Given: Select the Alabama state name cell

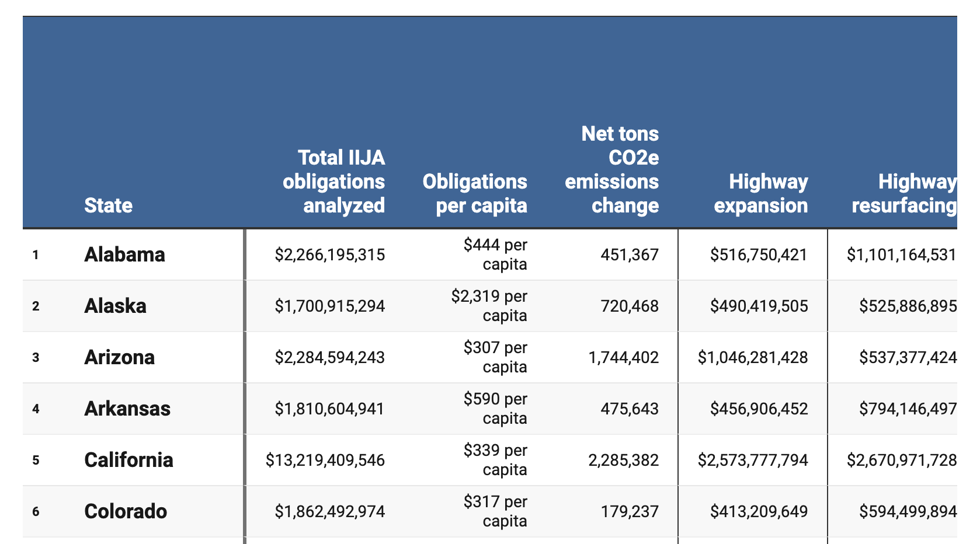Looking at the screenshot, I should click(x=124, y=254).
